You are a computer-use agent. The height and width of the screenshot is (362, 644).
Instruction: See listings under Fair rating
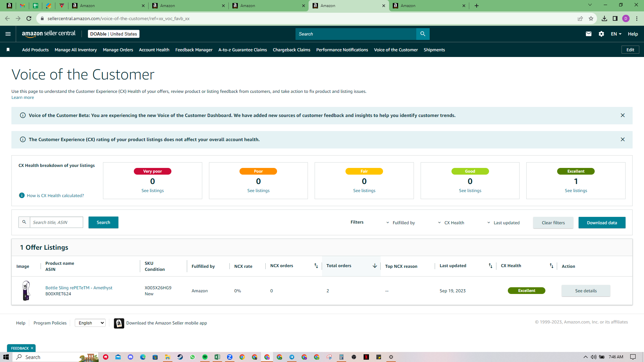coord(364,190)
